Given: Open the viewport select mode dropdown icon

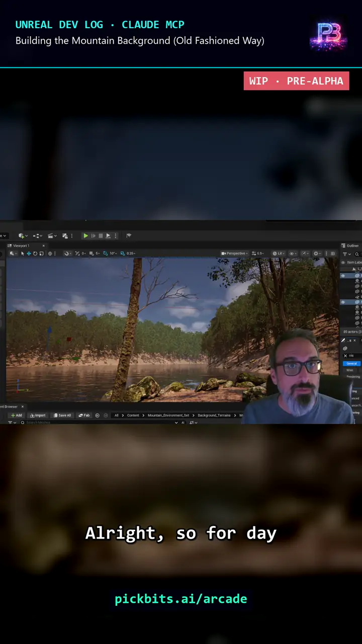Looking at the screenshot, I should (13, 253).
